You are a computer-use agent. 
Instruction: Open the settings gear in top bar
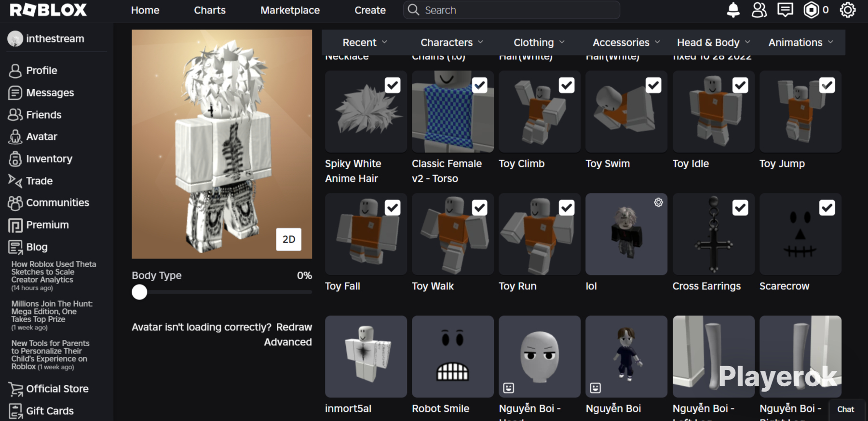click(847, 10)
